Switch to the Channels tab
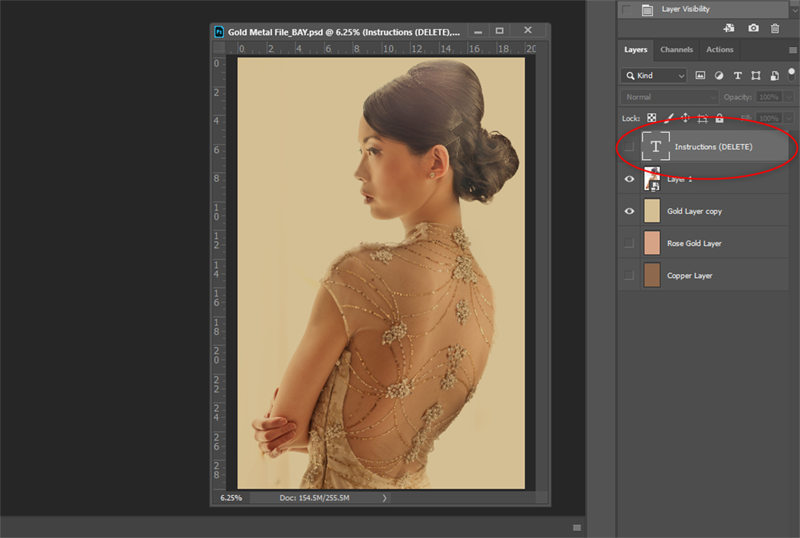Viewport: 800px width, 538px height. pyautogui.click(x=677, y=50)
